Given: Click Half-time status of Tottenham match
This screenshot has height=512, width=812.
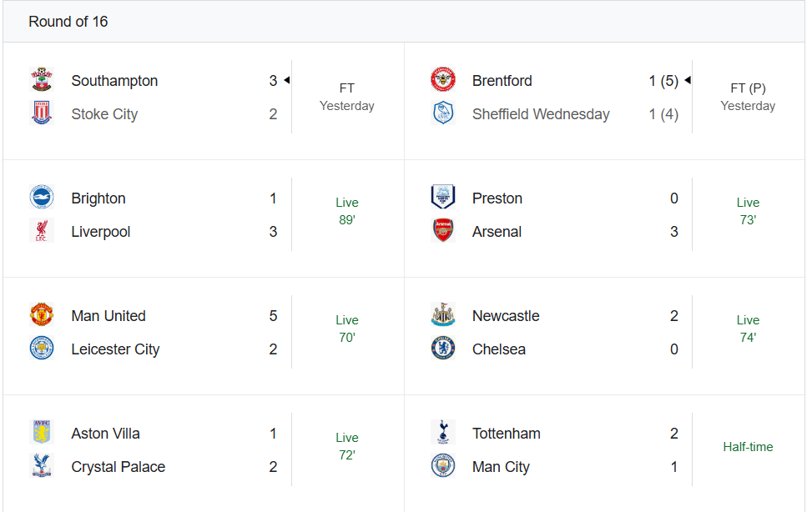Looking at the screenshot, I should point(748,447).
